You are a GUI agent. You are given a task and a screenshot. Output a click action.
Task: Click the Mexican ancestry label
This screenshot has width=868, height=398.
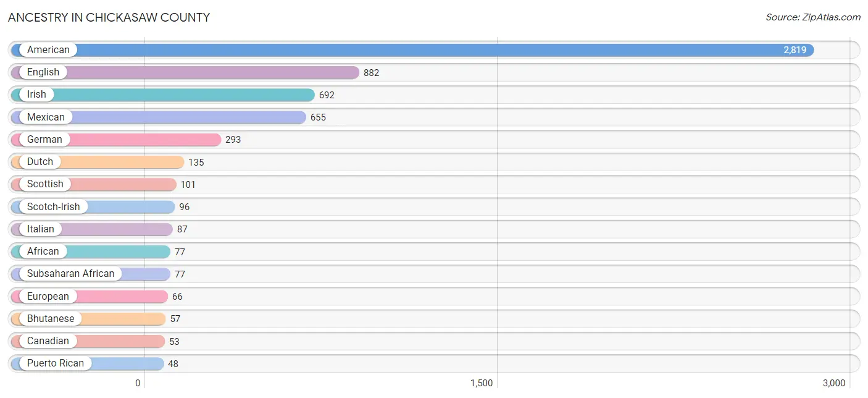coord(46,117)
